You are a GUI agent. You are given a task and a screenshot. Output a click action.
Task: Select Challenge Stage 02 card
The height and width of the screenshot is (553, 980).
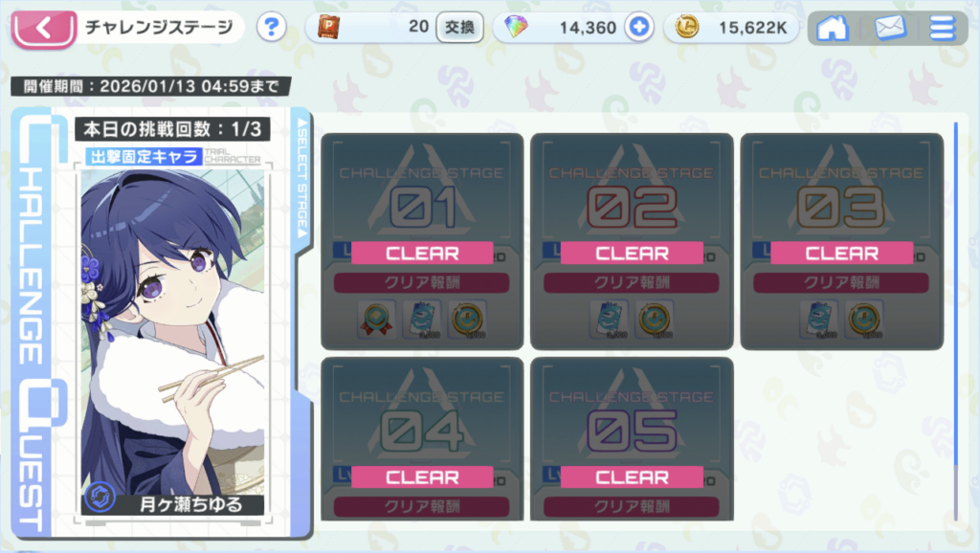tap(632, 241)
